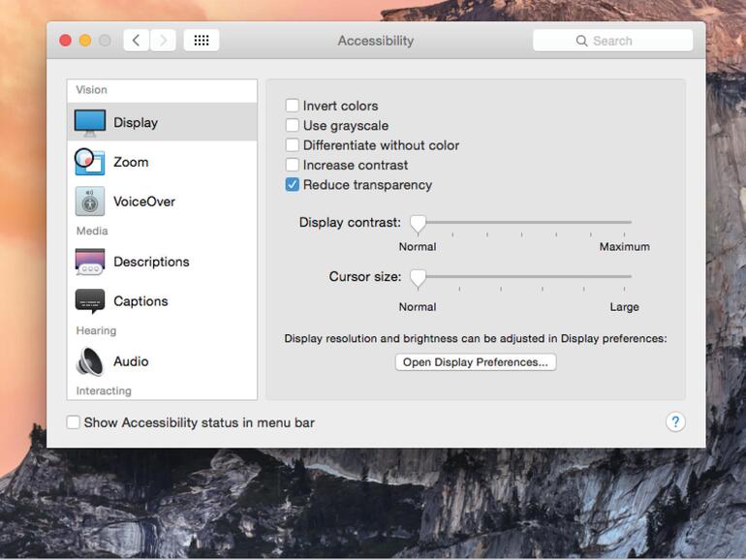The height and width of the screenshot is (560, 746).
Task: Click the Cursor size slider handle
Action: pyautogui.click(x=419, y=278)
